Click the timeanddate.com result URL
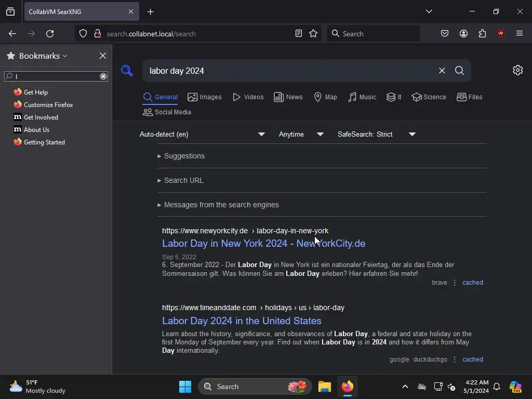Screen dimensions: 532x399 (x=253, y=308)
